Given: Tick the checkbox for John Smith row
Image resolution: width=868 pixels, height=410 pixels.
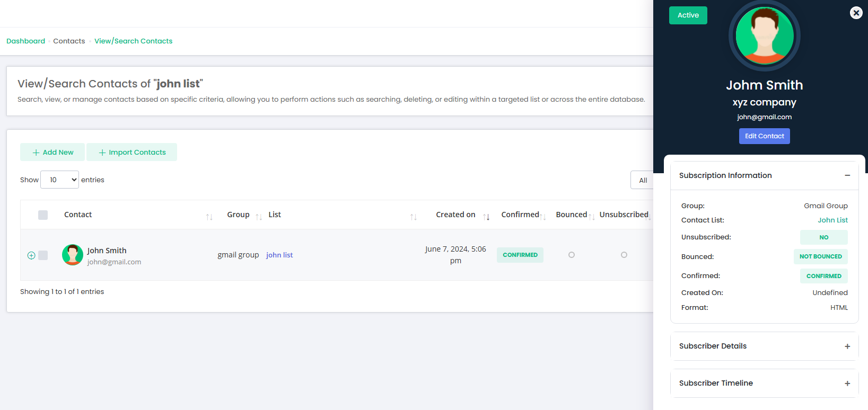Looking at the screenshot, I should pos(43,255).
